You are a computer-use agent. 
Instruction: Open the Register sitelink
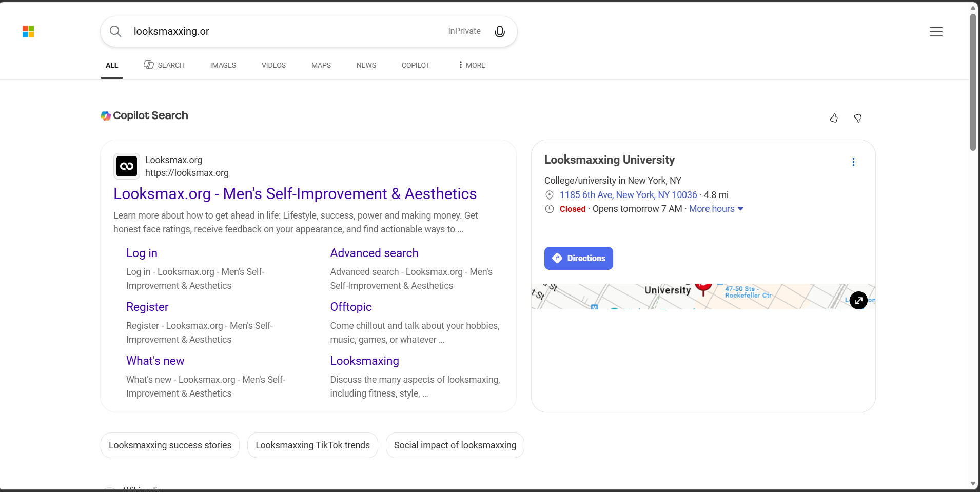point(147,307)
